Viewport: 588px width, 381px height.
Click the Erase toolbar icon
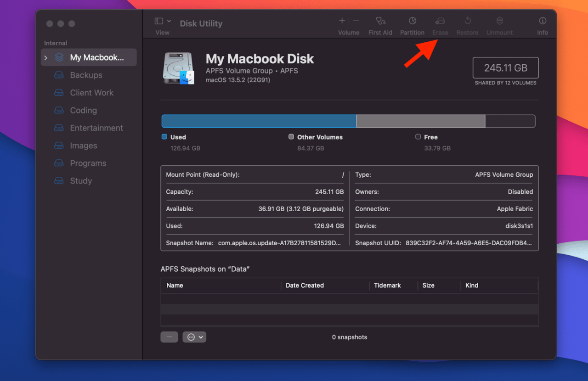tap(440, 21)
